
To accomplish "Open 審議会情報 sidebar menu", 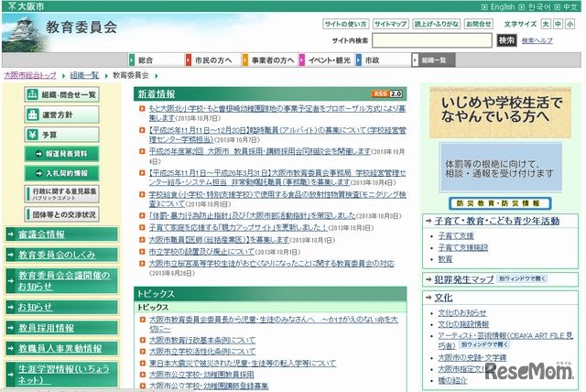I will point(61,234).
